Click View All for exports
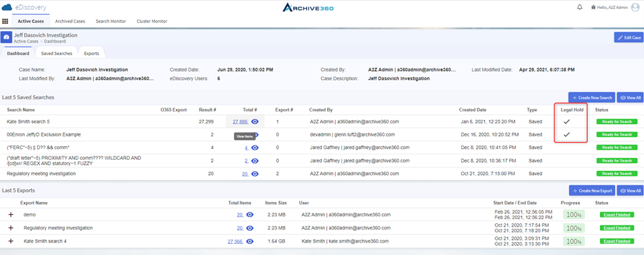Viewport: 644px width, 255px height. coord(630,190)
